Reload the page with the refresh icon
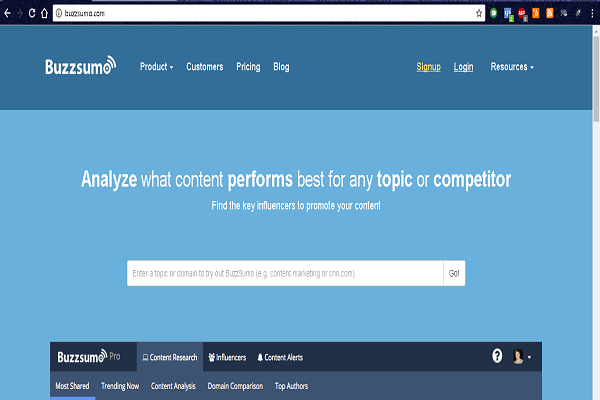Image resolution: width=600 pixels, height=400 pixels. click(x=32, y=13)
